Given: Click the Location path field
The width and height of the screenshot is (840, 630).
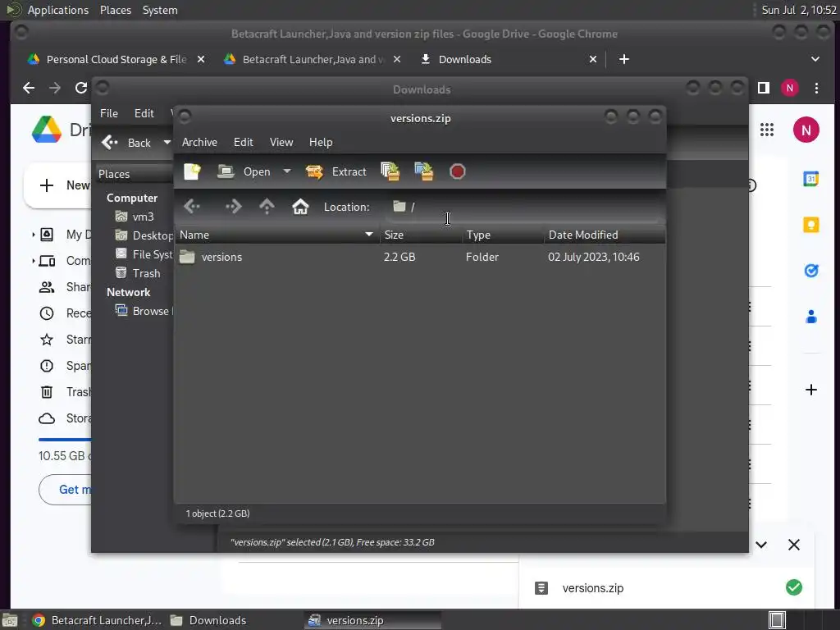Looking at the screenshot, I should [x=523, y=207].
